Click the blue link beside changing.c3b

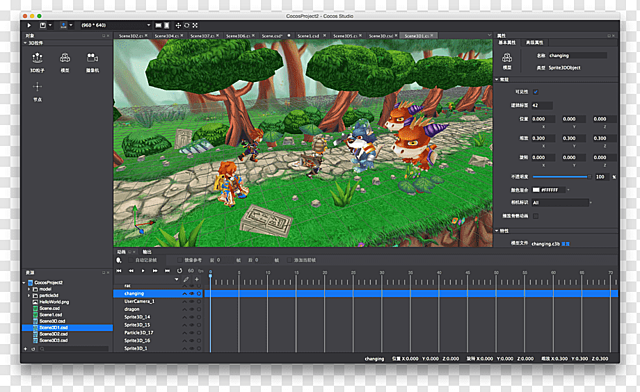pos(565,244)
